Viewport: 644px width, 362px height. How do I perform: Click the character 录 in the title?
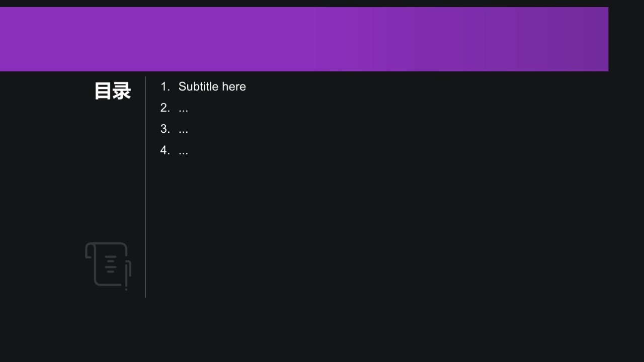point(122,91)
